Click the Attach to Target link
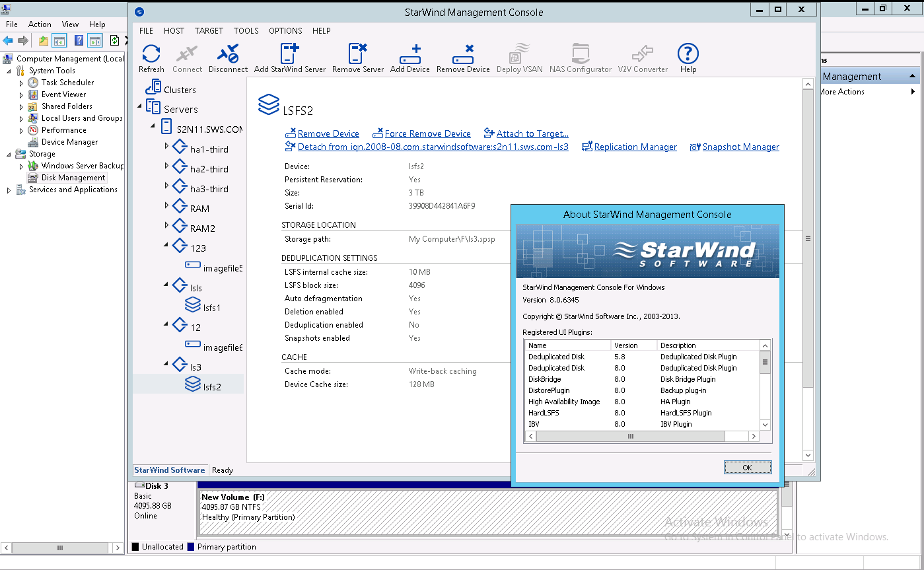 [532, 133]
